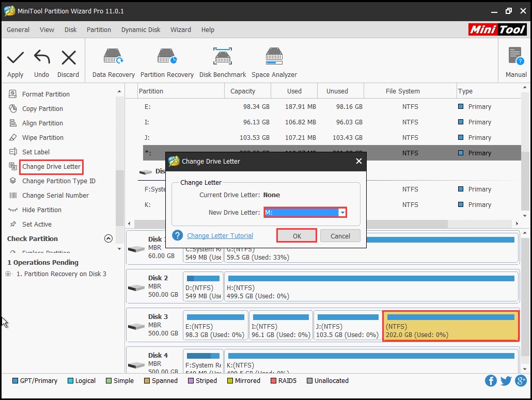Click the sidebar scroll-down arrow

pos(119,249)
